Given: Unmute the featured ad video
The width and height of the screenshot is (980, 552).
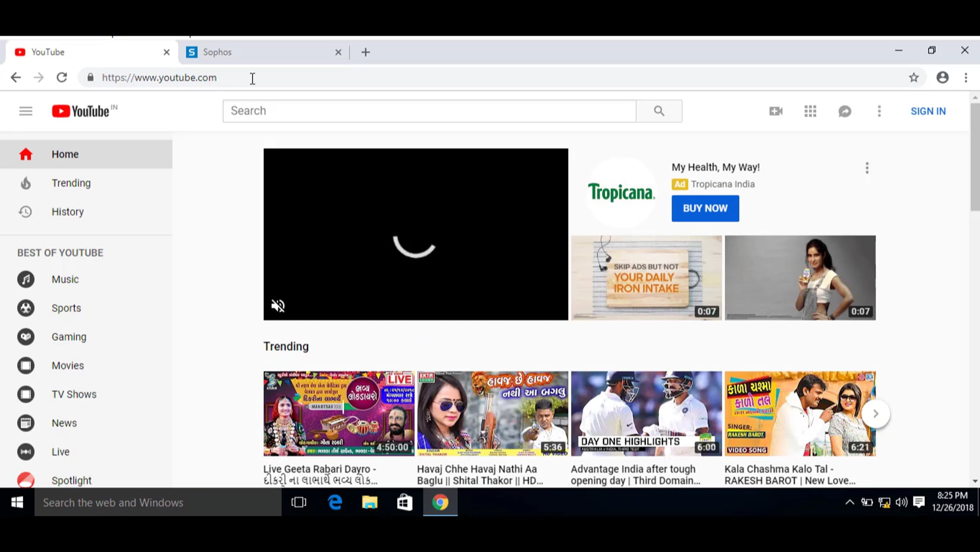Looking at the screenshot, I should point(278,306).
